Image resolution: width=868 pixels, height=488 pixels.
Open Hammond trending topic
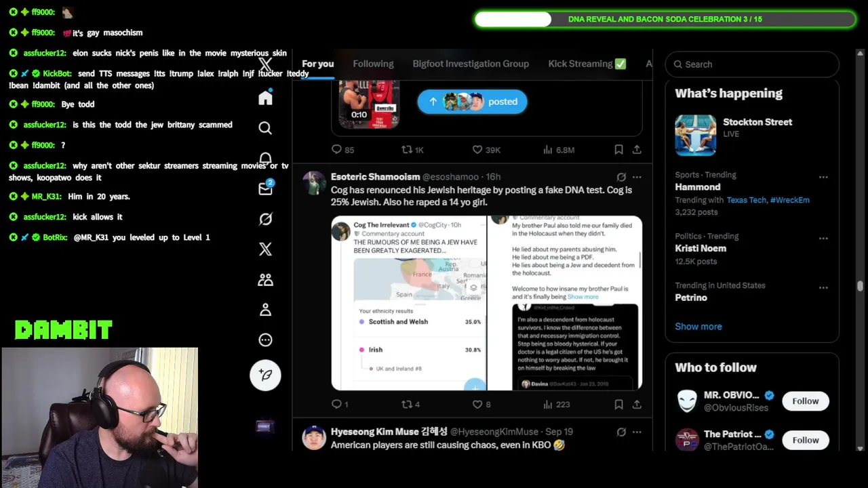(697, 187)
